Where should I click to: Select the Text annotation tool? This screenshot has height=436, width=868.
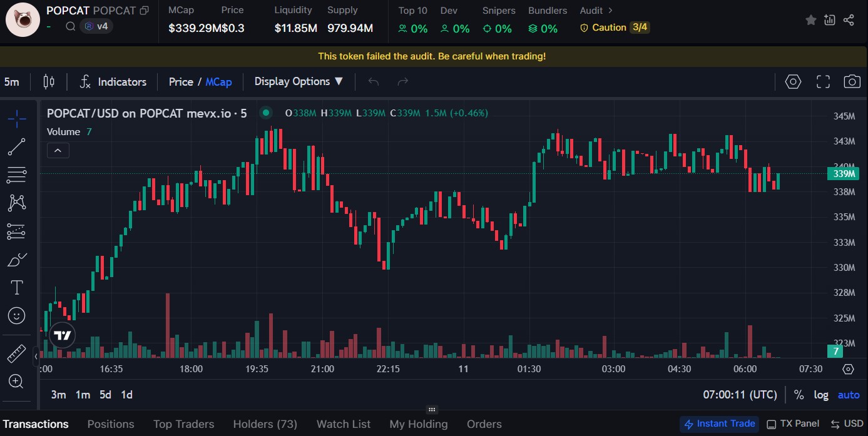click(x=17, y=288)
